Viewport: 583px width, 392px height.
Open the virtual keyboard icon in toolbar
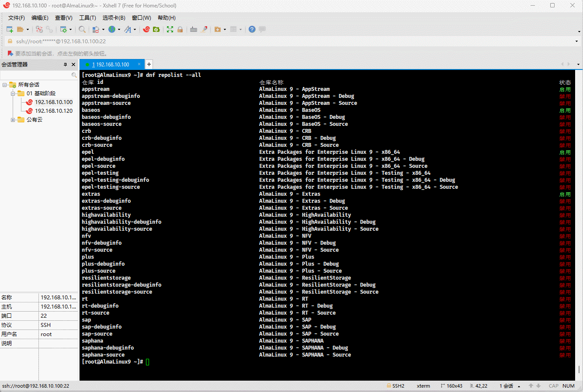(194, 29)
